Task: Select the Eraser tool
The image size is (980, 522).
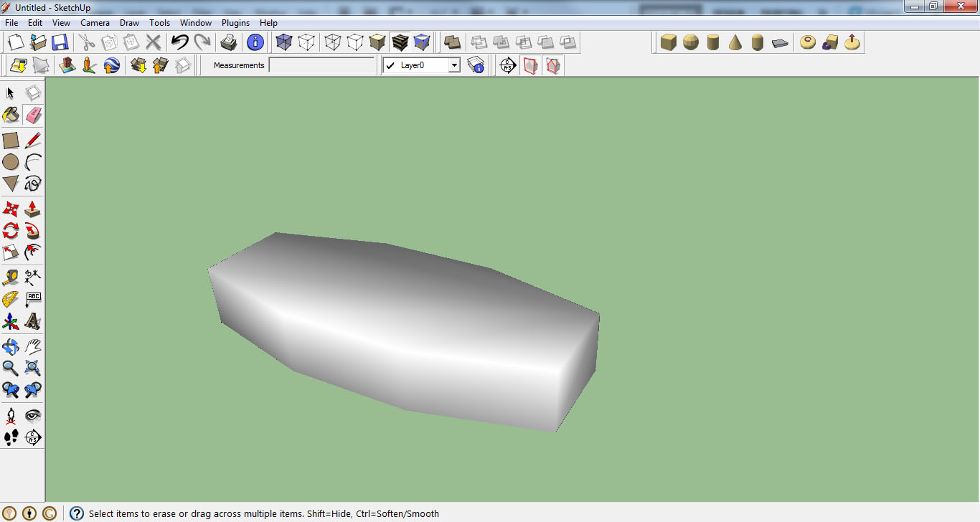Action: click(x=33, y=115)
